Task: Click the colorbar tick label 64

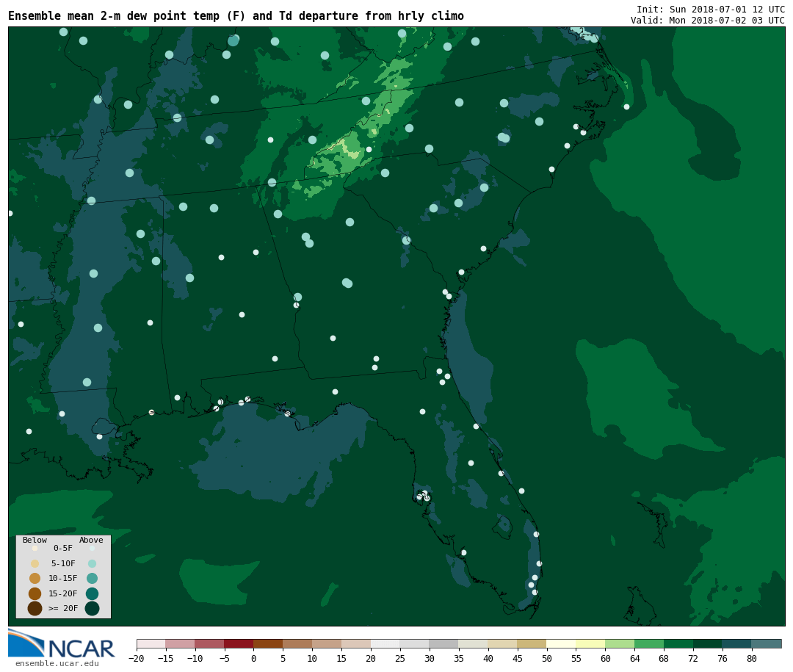Action: (x=634, y=658)
